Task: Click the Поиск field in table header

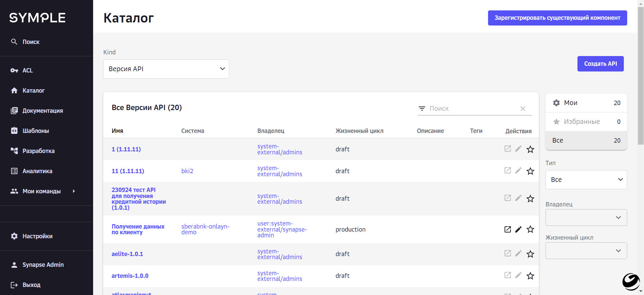Action: click(x=472, y=108)
